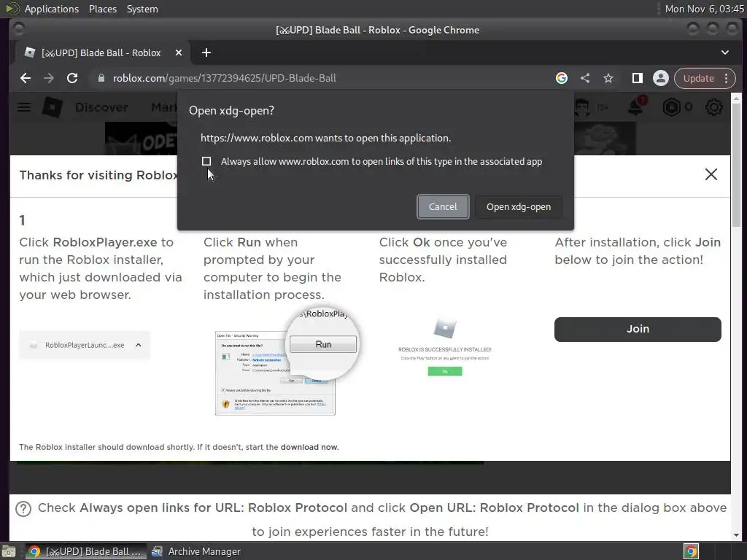Switch to Archive Manager in the taskbar

(196, 551)
